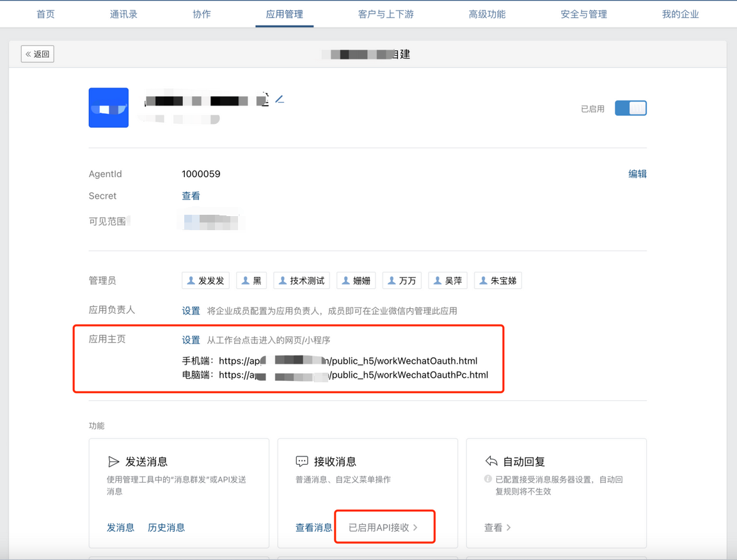Open 查看 under auto-reply card
This screenshot has width=737, height=560.
click(497, 527)
